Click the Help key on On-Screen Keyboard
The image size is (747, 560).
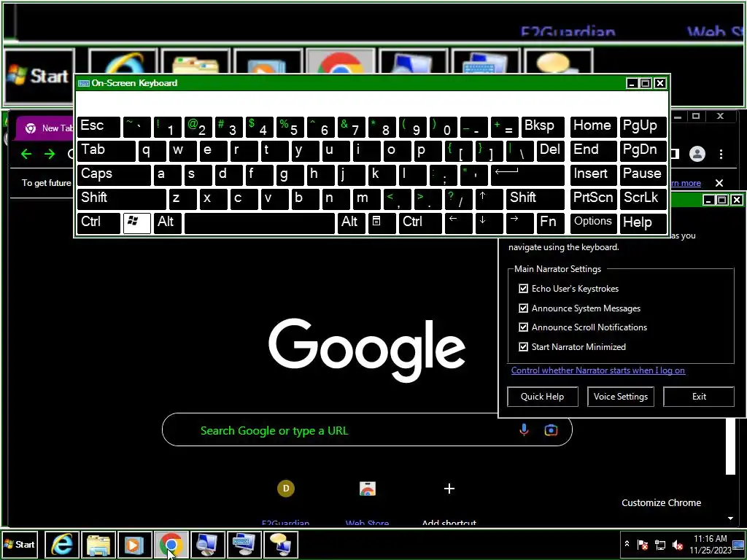click(x=643, y=223)
